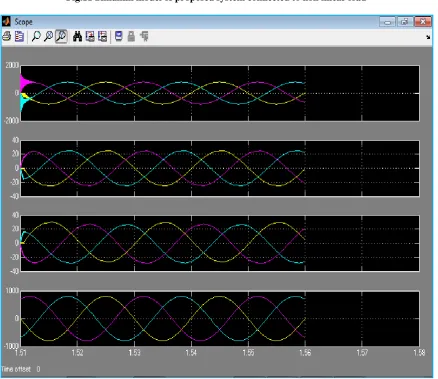Click the -2000 y-axis label on top plot

click(11, 121)
